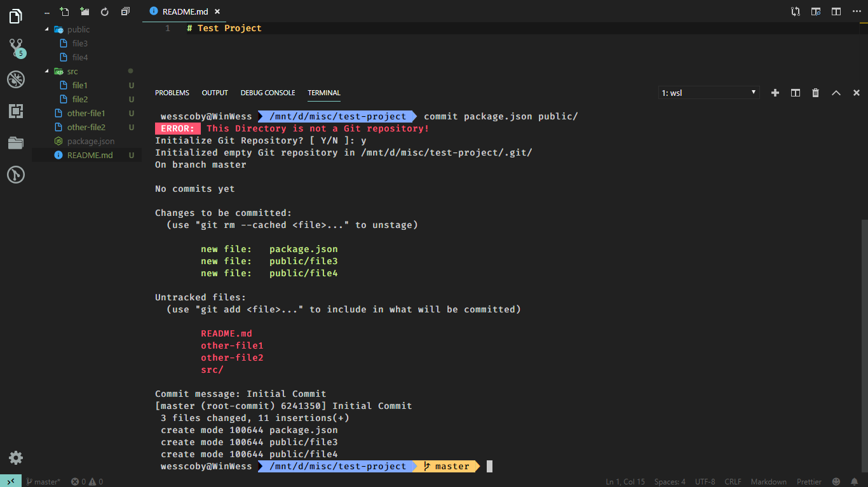Open errors and warnings count in status bar

tap(87, 481)
